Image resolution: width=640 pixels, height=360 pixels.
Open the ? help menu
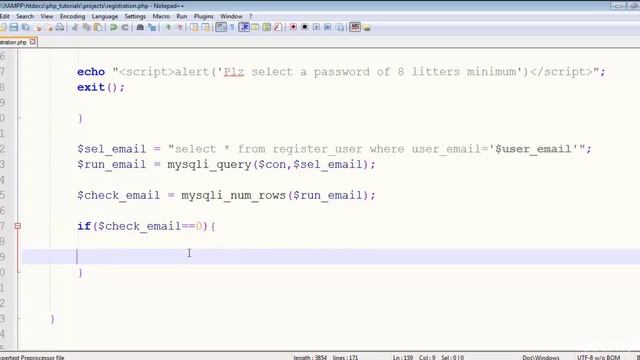pyautogui.click(x=251, y=16)
